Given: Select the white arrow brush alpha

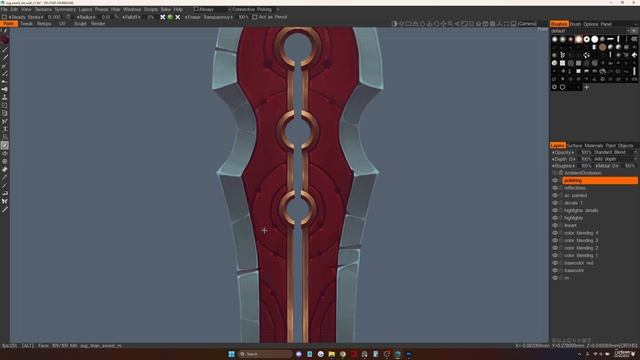Looking at the screenshot, I should coord(634,55).
